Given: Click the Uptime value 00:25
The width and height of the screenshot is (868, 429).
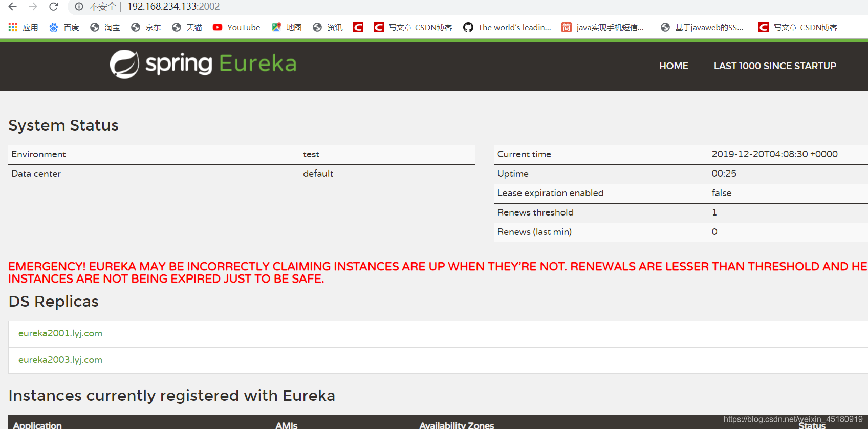Looking at the screenshot, I should click(724, 174).
